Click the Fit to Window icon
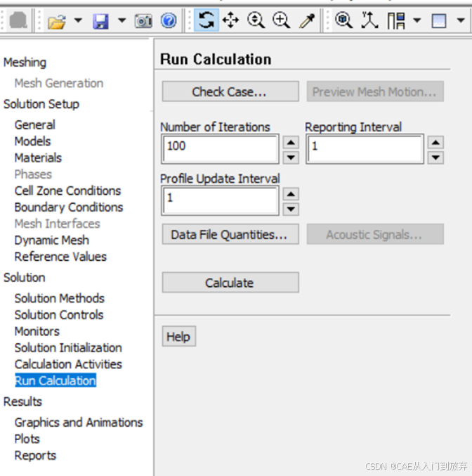The height and width of the screenshot is (476, 472). click(343, 20)
